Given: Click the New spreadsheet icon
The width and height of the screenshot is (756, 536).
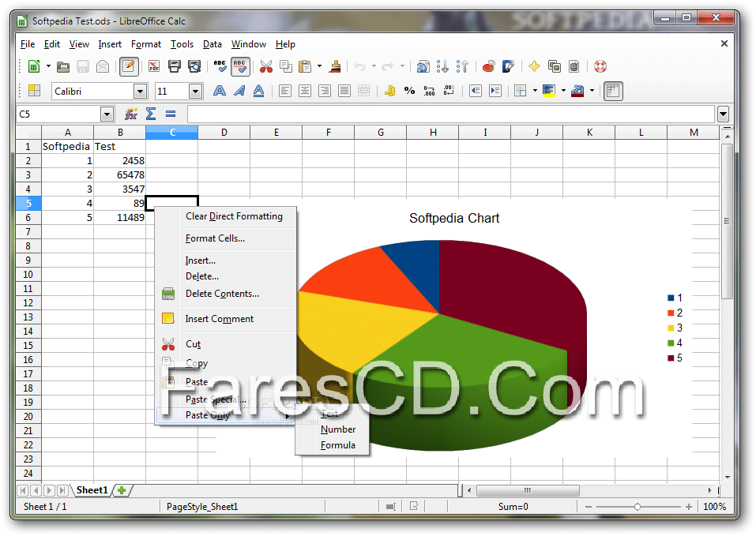Looking at the screenshot, I should coord(34,66).
